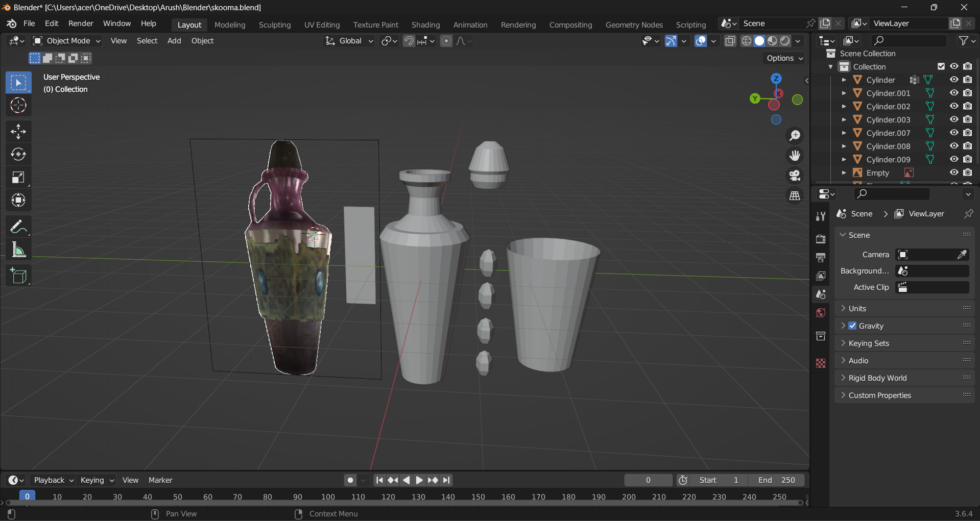Switch to the Modeling workspace tab
The height and width of the screenshot is (521, 980).
point(230,24)
